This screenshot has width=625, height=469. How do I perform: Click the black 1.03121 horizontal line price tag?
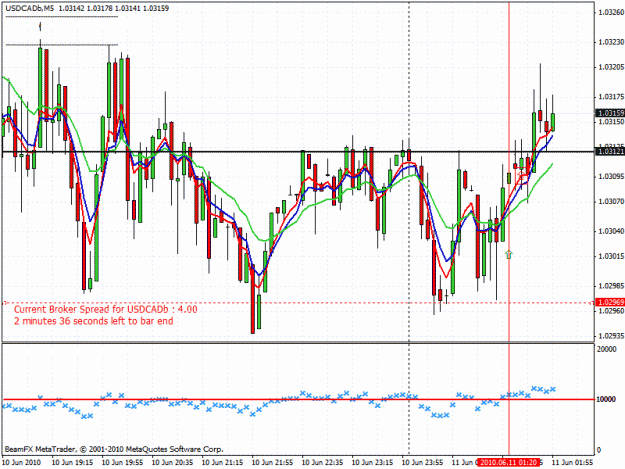coord(610,152)
